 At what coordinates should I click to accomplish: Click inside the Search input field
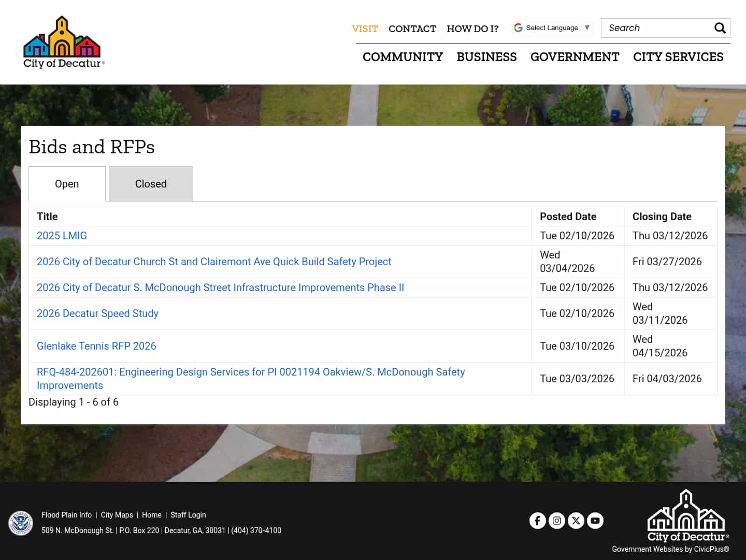658,28
